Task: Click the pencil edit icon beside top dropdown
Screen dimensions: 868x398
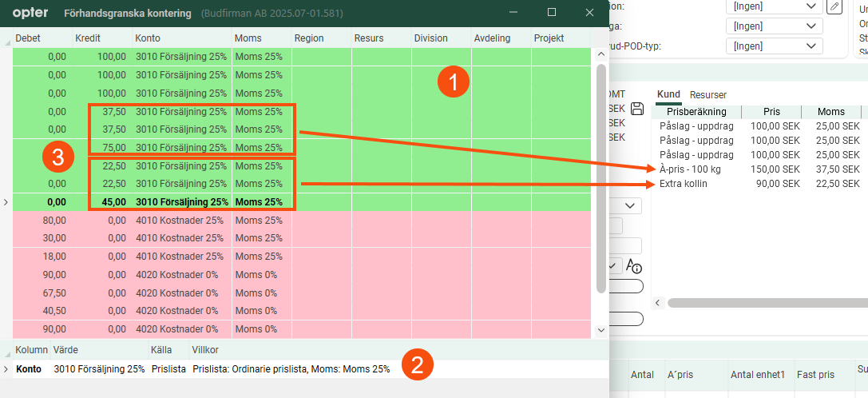Action: (x=834, y=6)
